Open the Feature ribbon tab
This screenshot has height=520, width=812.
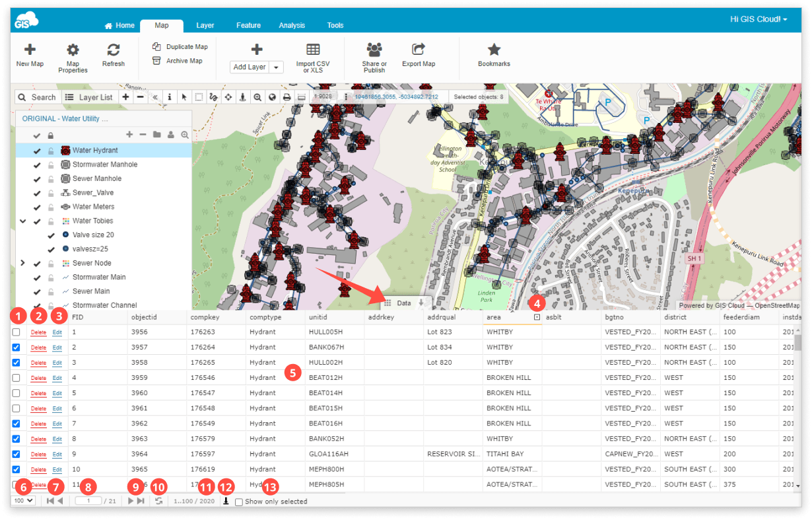249,25
